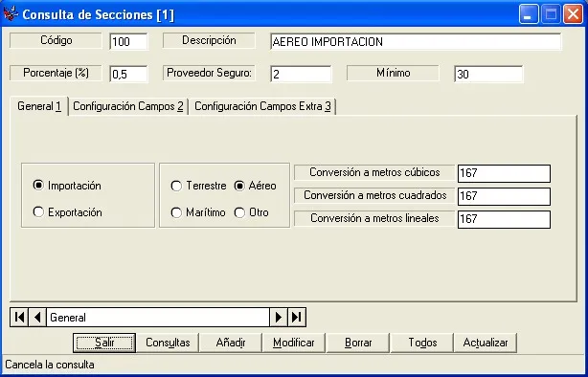Minimize the Consulta de Secciones window
Image resolution: width=588 pixels, height=377 pixels.
point(529,14)
